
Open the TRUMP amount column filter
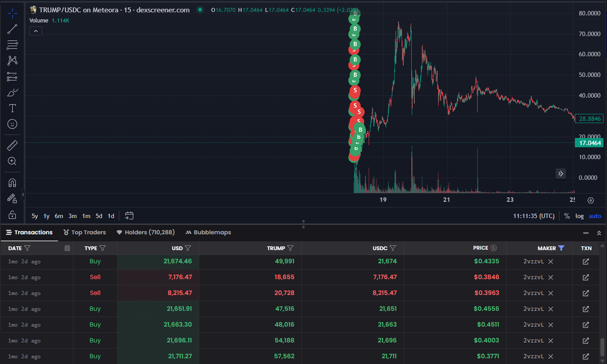coord(291,248)
